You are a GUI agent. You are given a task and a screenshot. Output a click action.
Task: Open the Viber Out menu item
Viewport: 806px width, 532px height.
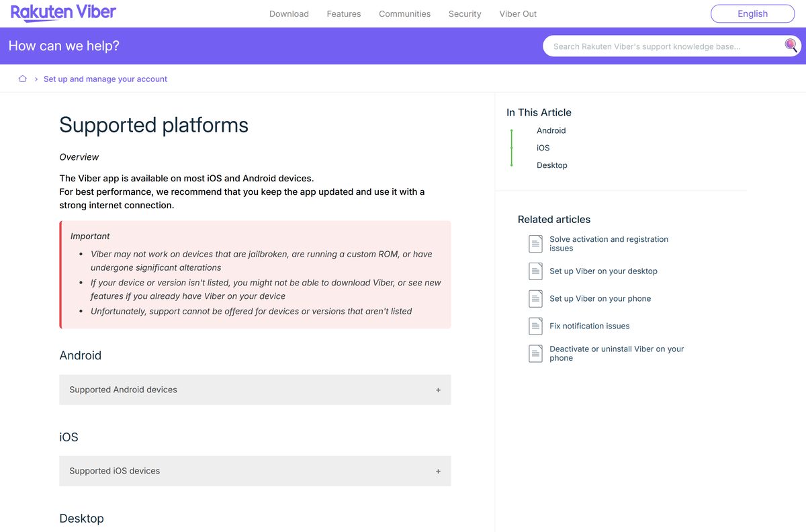[518, 13]
